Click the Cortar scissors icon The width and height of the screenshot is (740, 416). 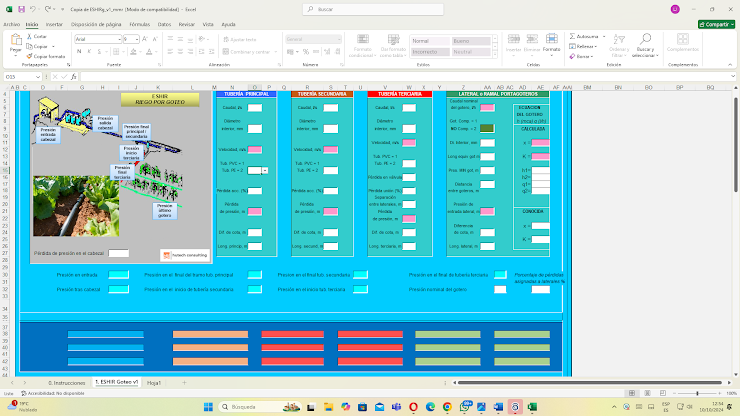[x=30, y=35]
